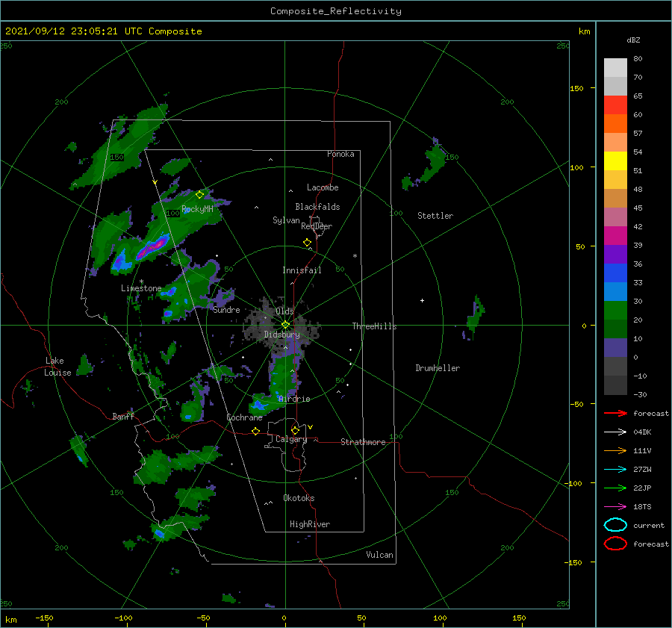Image resolution: width=672 pixels, height=628 pixels.
Task: Click the Ponoka city label
Action: [x=340, y=154]
